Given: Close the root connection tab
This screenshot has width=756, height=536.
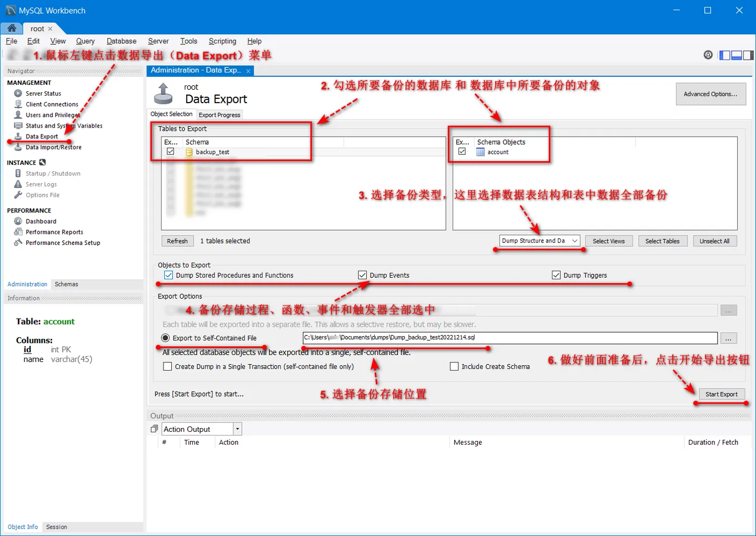Looking at the screenshot, I should click(50, 29).
